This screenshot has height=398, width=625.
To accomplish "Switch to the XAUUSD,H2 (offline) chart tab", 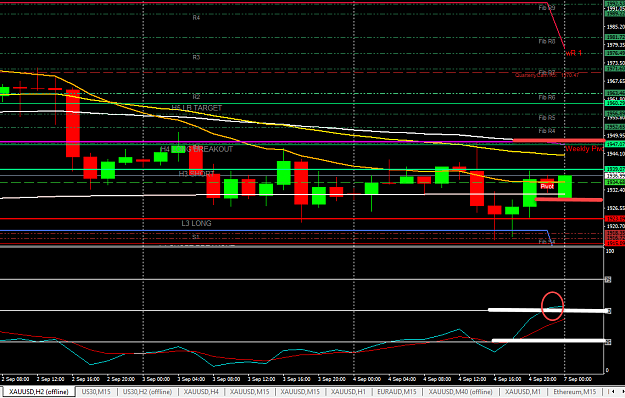I will click(x=38, y=392).
